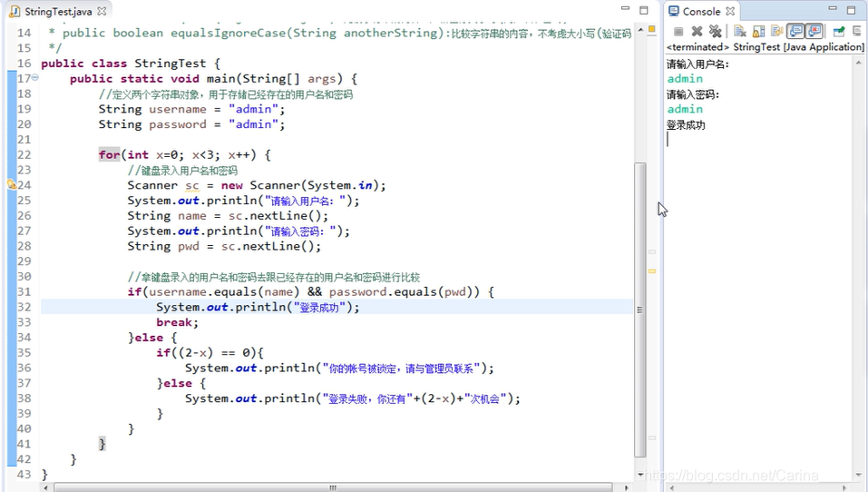This screenshot has width=868, height=492.
Task: Toggle Word Wrap in Console toolbar
Action: [x=776, y=32]
